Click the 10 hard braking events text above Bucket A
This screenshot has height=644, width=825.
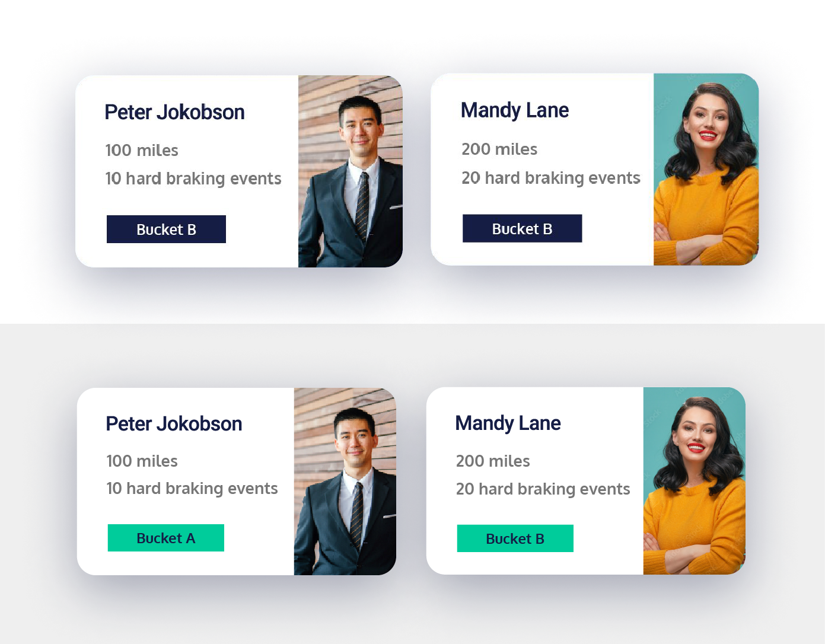(192, 489)
